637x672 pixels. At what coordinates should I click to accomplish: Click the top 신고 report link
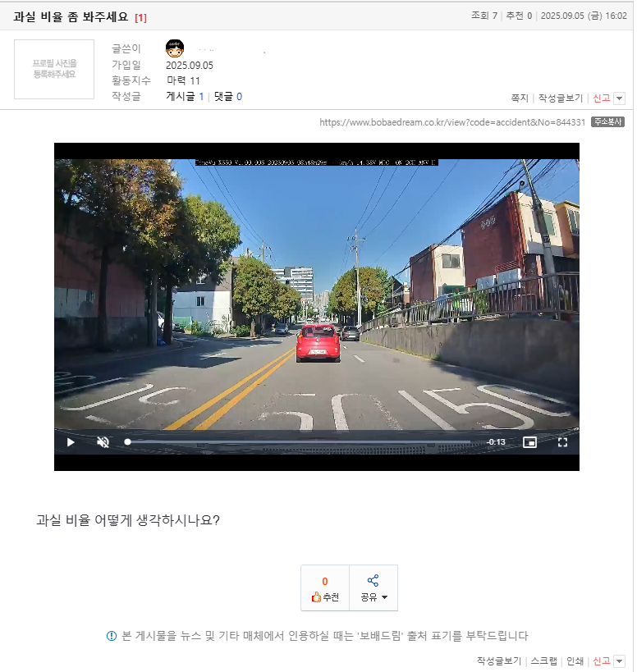[x=602, y=98]
